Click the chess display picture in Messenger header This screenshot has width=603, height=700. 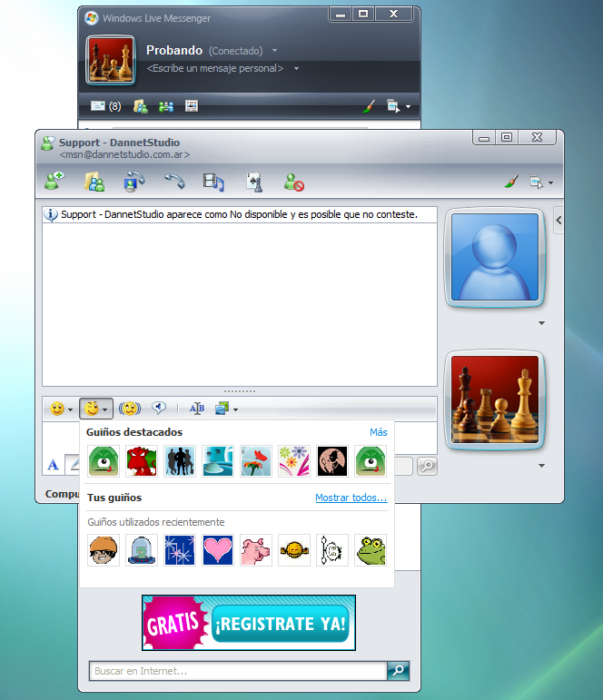coord(110,60)
